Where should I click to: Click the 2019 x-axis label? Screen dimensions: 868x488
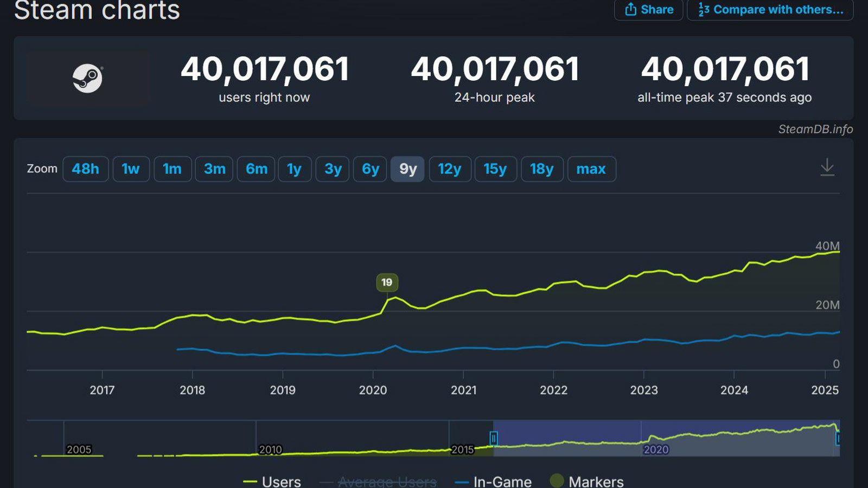pos(283,390)
